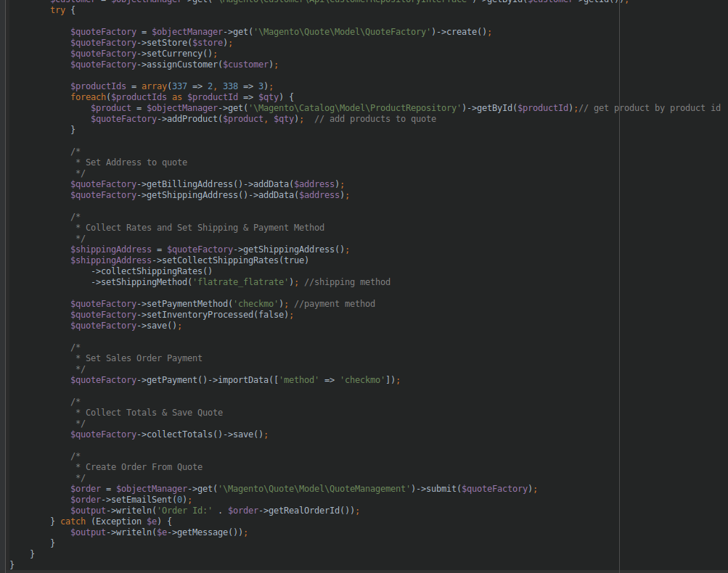This screenshot has width=728, height=573.
Task: Click the '$quoteFactory->save();' line
Action: (126, 326)
